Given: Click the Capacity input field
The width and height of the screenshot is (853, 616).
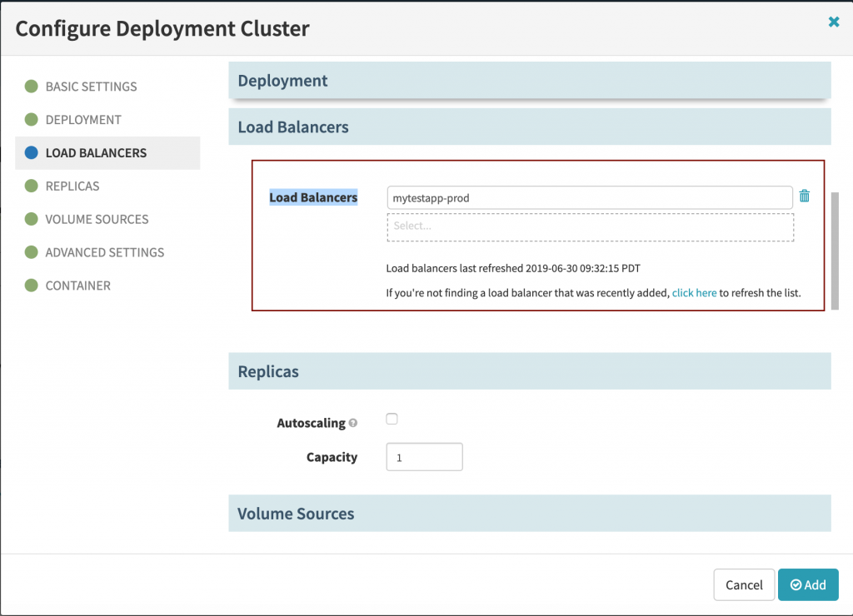Looking at the screenshot, I should point(424,457).
